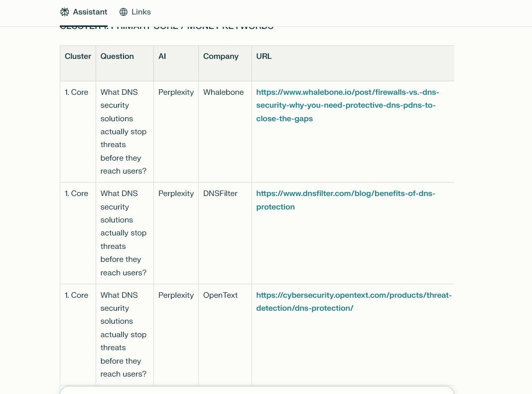This screenshot has width=532, height=394.
Task: Switch to the Assistant tab
Action: tap(90, 12)
